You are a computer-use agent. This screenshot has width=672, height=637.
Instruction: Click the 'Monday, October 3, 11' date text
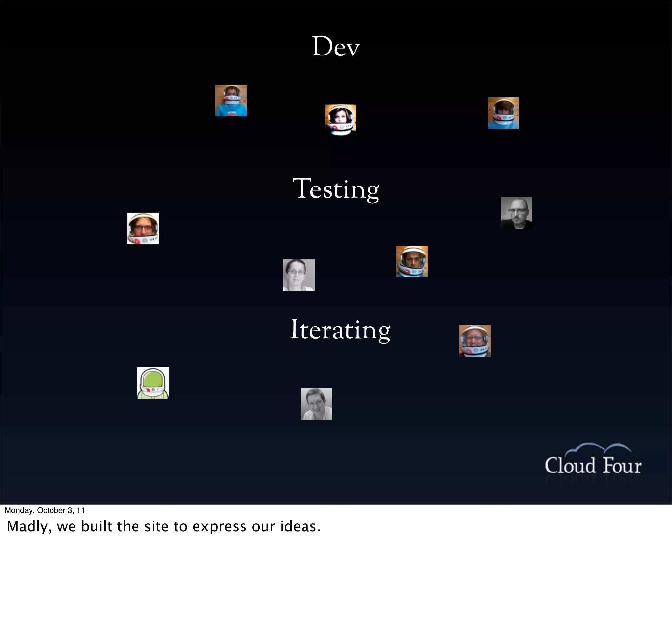coord(44,510)
